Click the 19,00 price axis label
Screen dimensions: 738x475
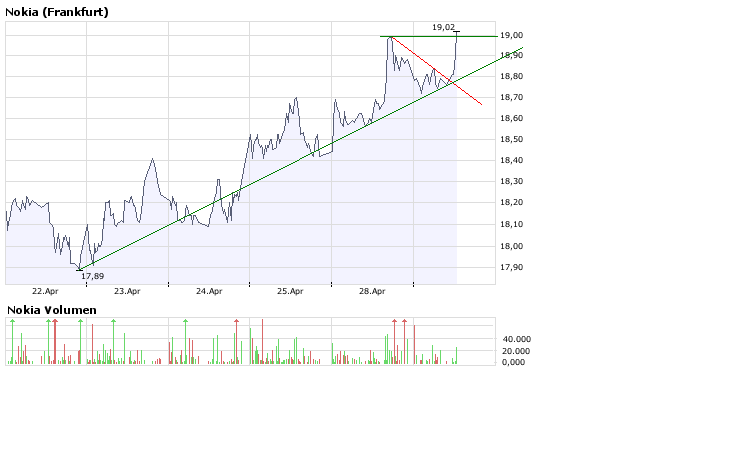pos(511,35)
